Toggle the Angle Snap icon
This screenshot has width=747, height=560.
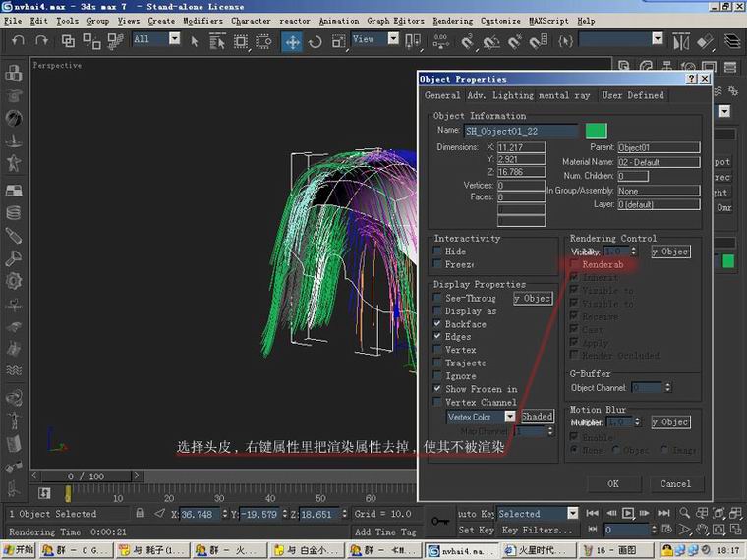pos(491,42)
